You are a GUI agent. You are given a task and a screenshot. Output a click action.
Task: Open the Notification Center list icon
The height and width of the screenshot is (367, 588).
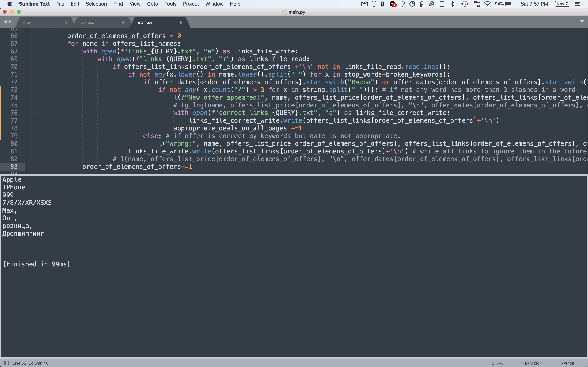click(x=577, y=4)
